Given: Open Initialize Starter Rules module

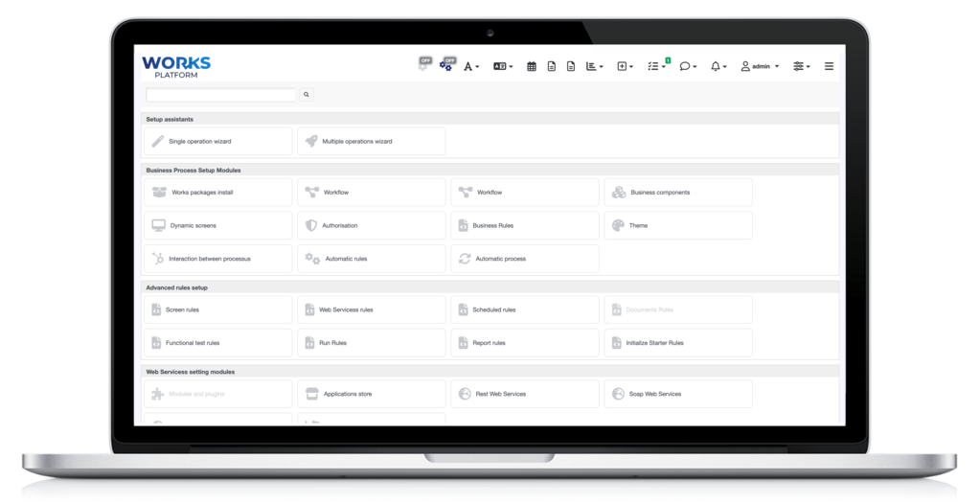Looking at the screenshot, I should coord(678,343).
